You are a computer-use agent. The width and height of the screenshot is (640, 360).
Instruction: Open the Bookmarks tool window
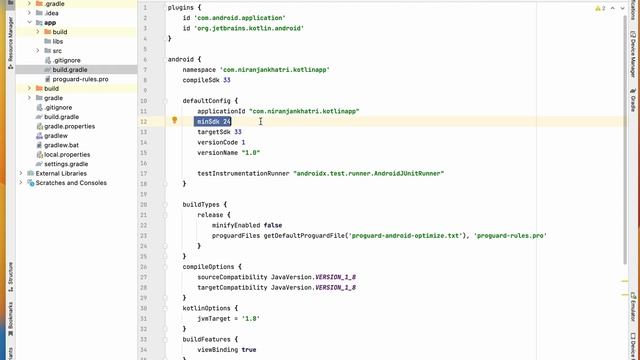point(10,319)
